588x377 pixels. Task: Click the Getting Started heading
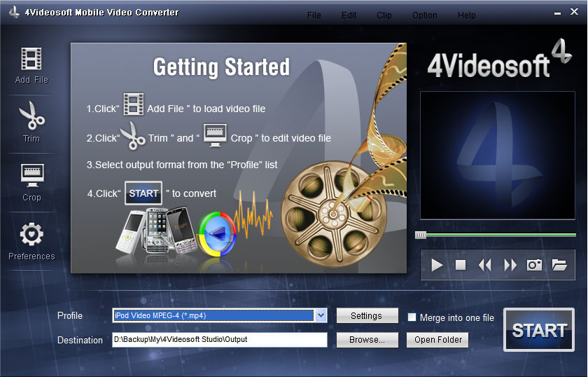click(x=221, y=67)
